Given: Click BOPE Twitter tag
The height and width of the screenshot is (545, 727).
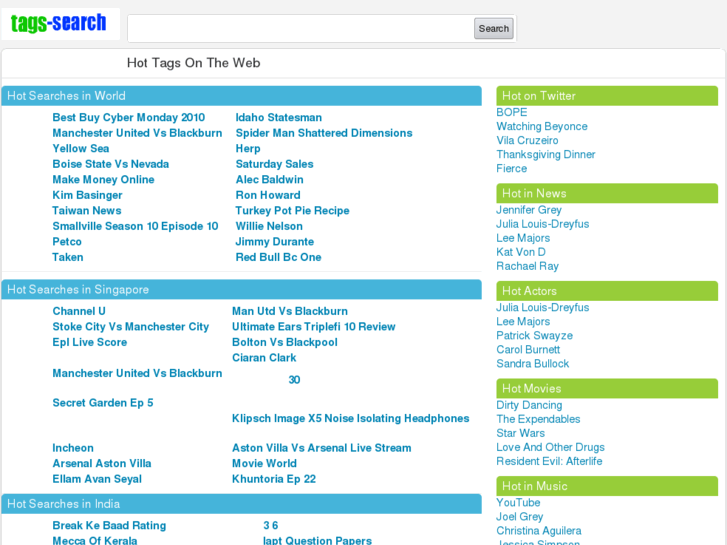Looking at the screenshot, I should pos(512,112).
